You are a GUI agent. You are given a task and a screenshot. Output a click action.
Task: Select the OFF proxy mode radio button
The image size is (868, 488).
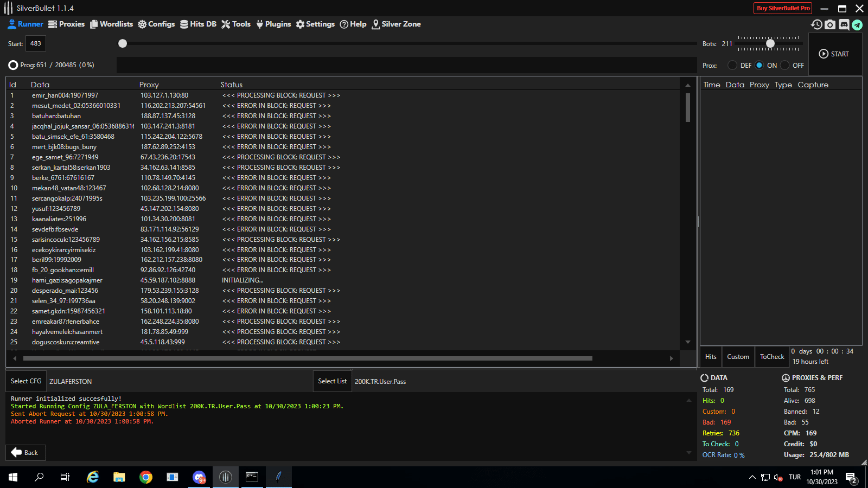tap(784, 65)
